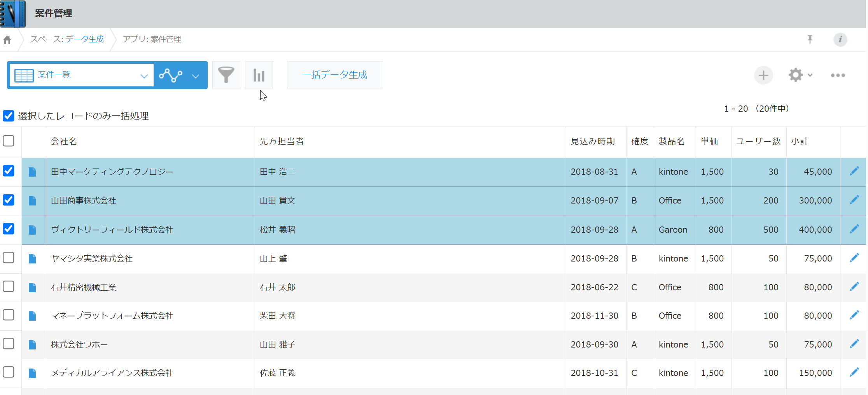Edit the 山田商事株式会社 record with pencil
The image size is (868, 395).
[x=854, y=200]
